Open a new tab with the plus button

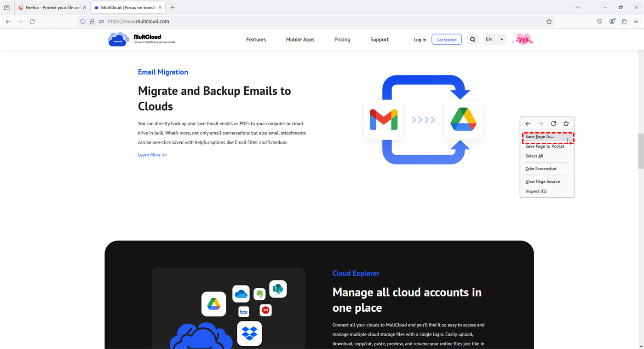(172, 7)
